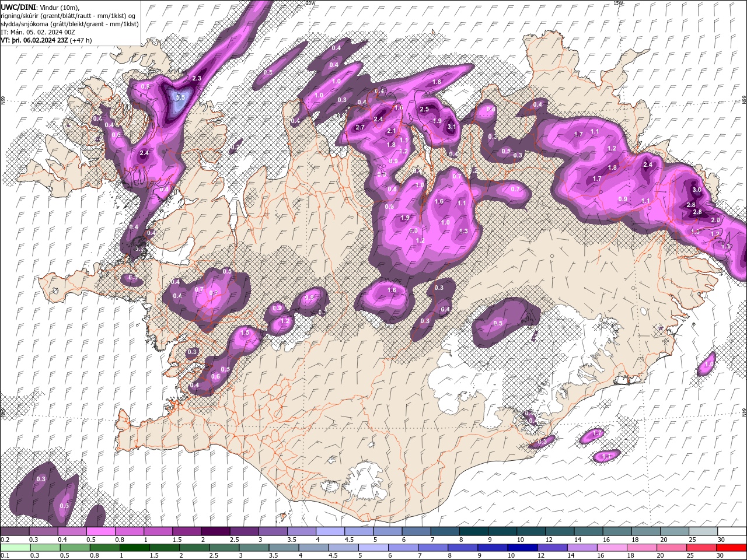The width and height of the screenshot is (747, 560).
Task: Click the 0.2 label of the upper legend
Action: (5, 540)
